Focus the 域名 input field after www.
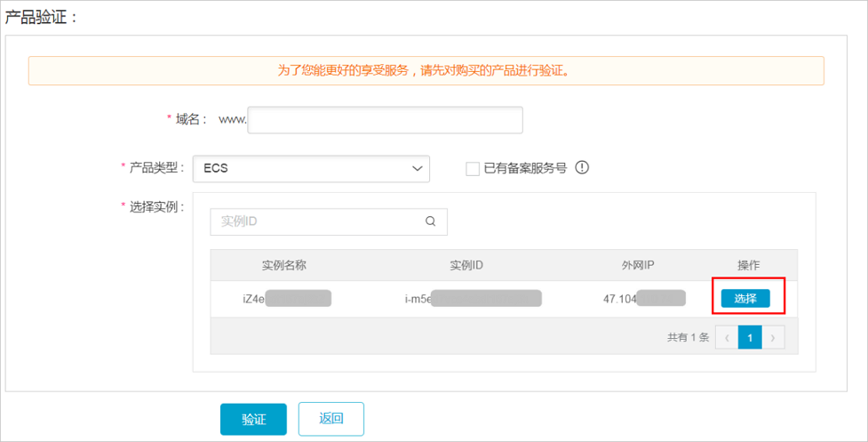This screenshot has height=442, width=868. tap(385, 120)
